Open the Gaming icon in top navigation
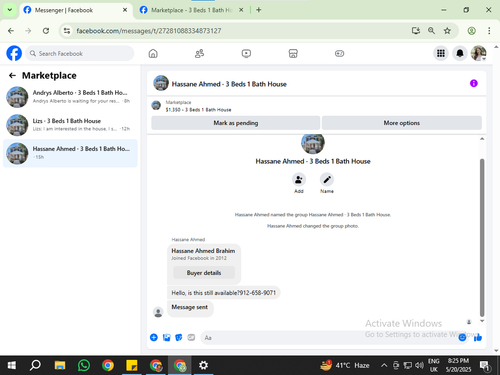 coord(339,53)
